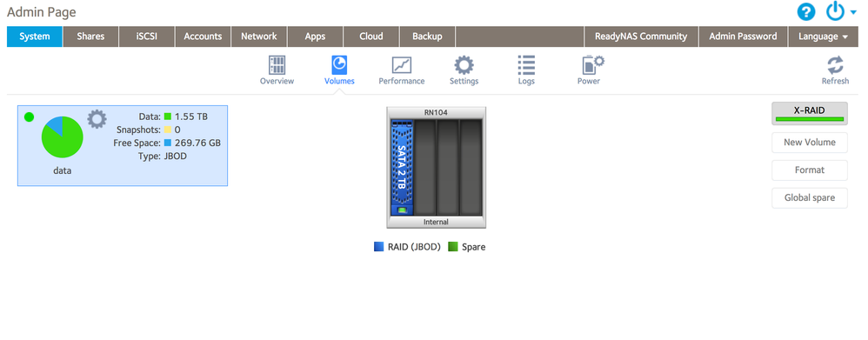
Task: Click the blue Free Space swatch
Action: click(168, 143)
